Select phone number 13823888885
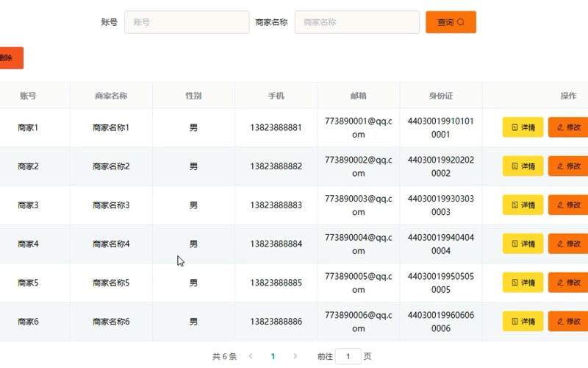The width and height of the screenshot is (588, 368). [x=276, y=283]
